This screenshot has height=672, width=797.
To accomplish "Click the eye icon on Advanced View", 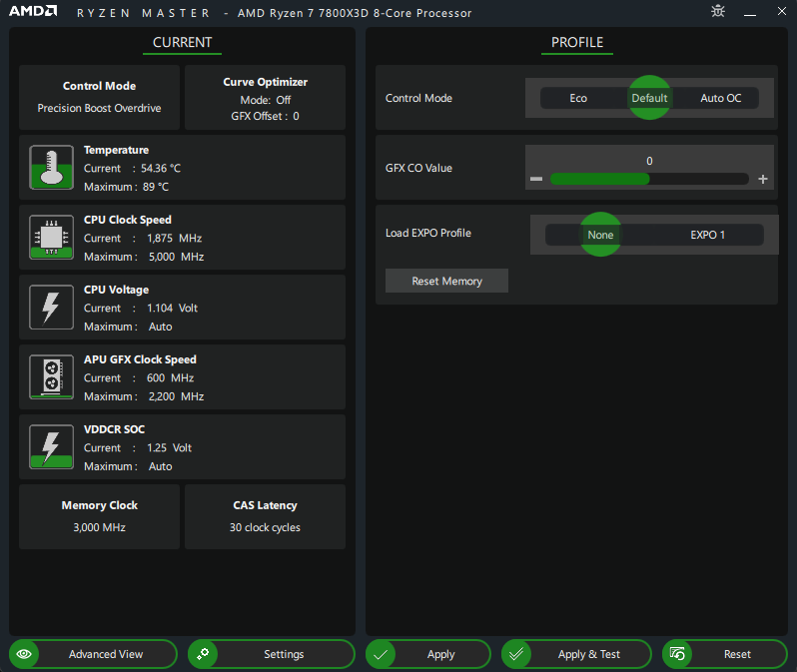I will coord(24,654).
